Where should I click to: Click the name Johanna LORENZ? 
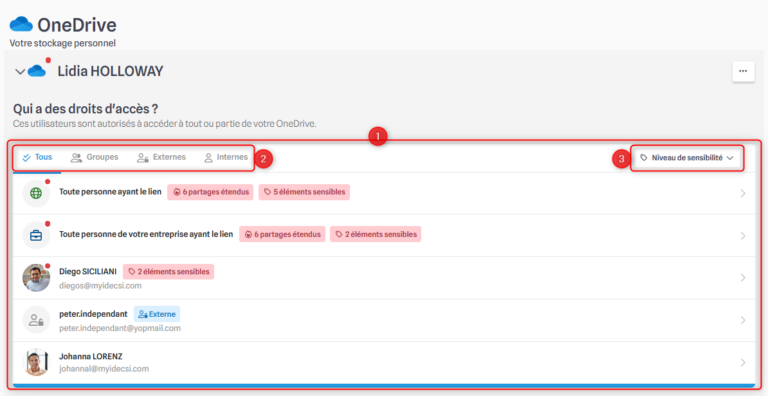coord(91,356)
